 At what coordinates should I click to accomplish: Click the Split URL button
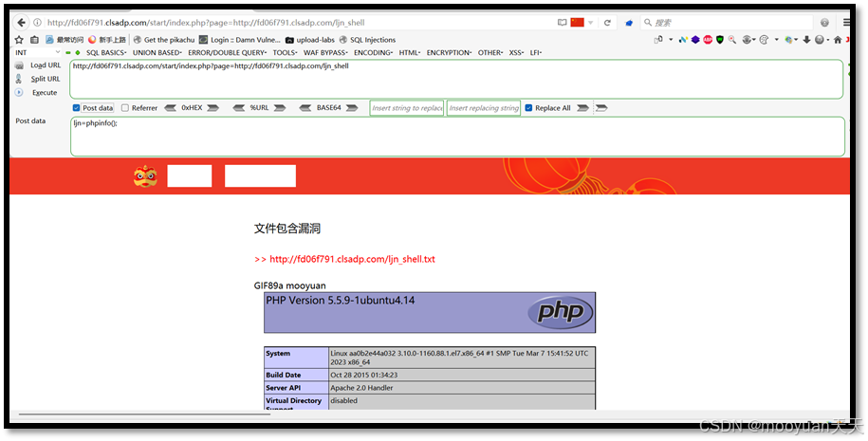pos(38,79)
